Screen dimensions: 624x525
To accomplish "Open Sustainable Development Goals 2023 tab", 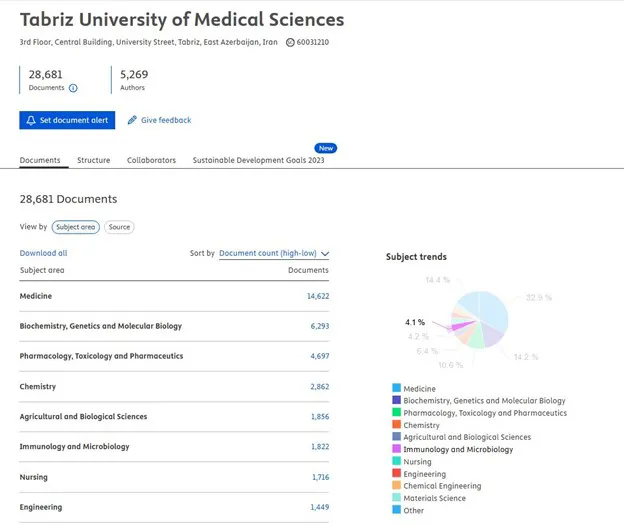I will [x=258, y=160].
